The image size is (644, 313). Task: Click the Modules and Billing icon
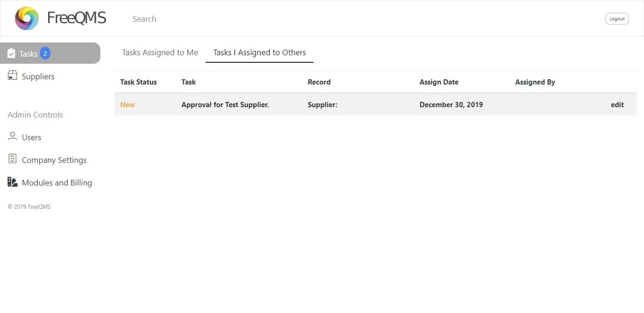click(13, 182)
